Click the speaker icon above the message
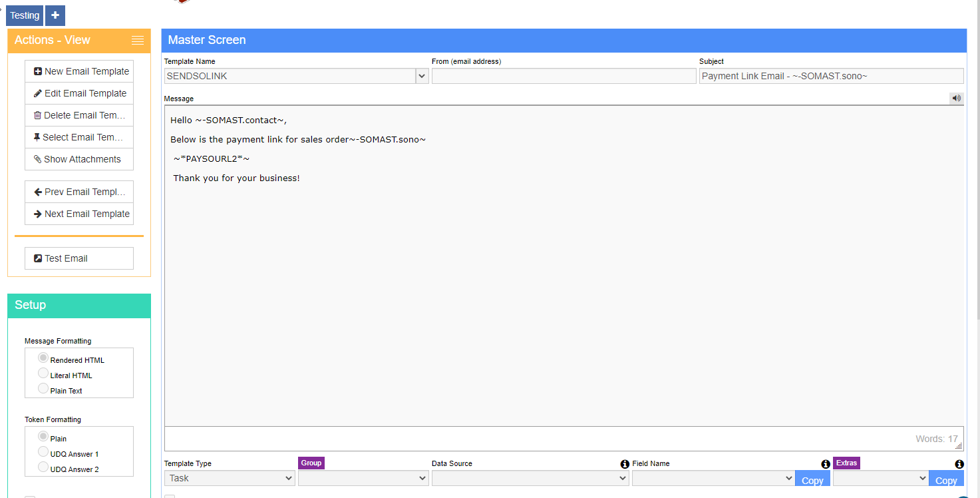980x498 pixels. tap(956, 98)
